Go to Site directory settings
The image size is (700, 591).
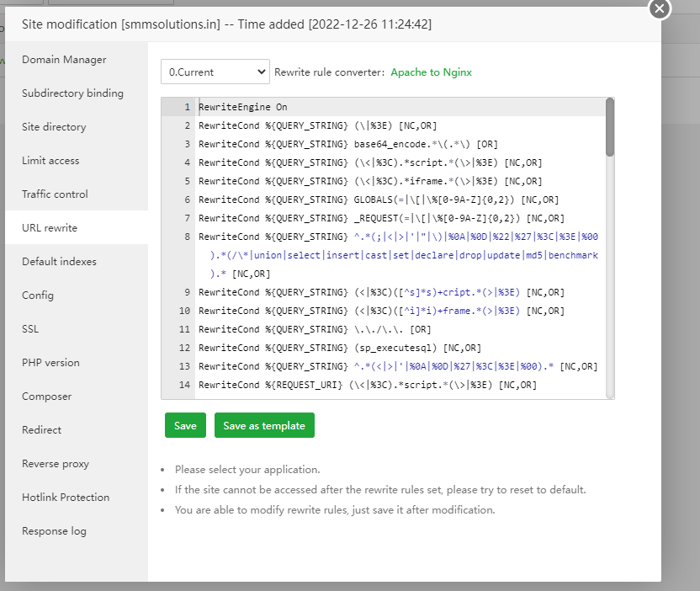tap(54, 127)
